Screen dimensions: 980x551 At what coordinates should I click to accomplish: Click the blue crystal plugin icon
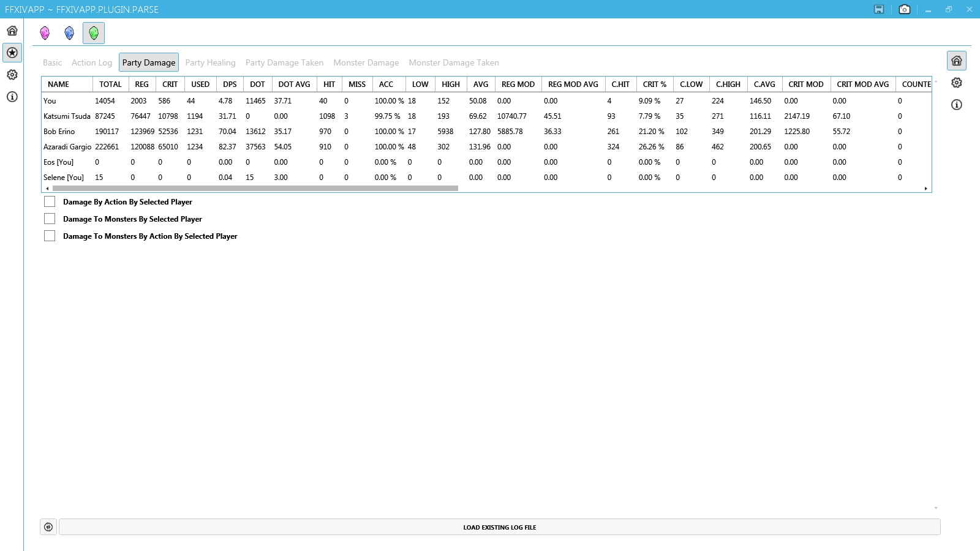tap(69, 33)
